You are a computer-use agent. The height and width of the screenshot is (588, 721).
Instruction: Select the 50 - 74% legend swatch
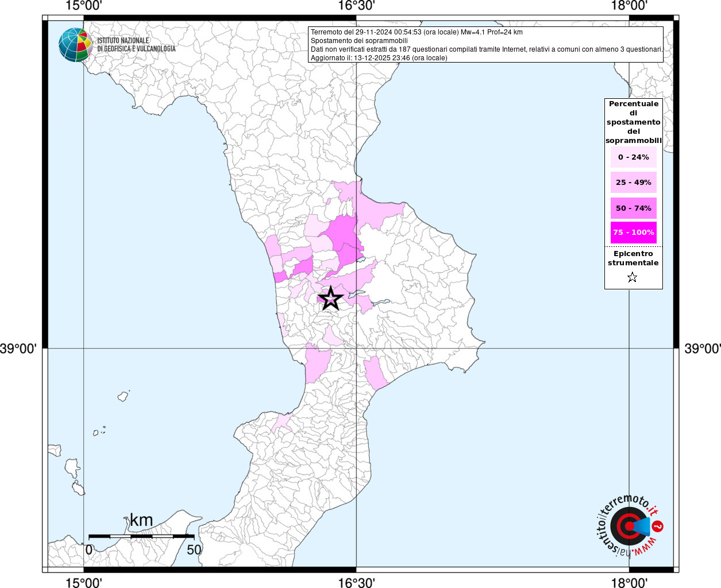coord(634,208)
